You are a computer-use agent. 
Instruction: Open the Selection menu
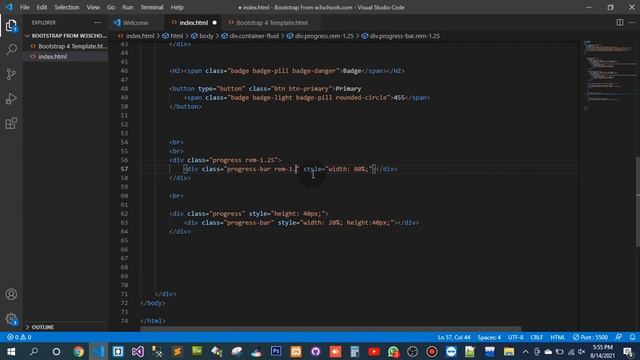tap(67, 7)
